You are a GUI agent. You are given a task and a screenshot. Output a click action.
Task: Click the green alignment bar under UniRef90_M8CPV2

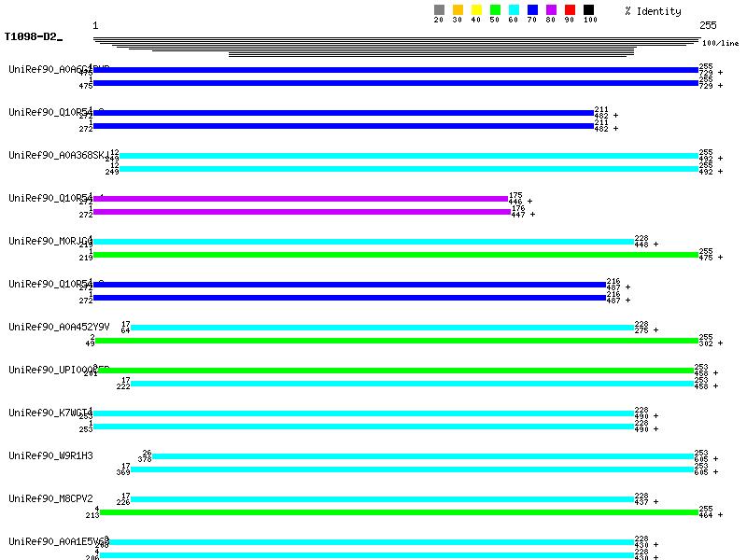pos(399,512)
